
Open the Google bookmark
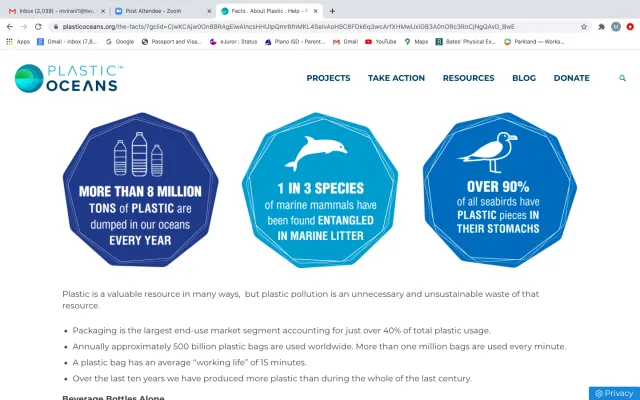point(120,42)
